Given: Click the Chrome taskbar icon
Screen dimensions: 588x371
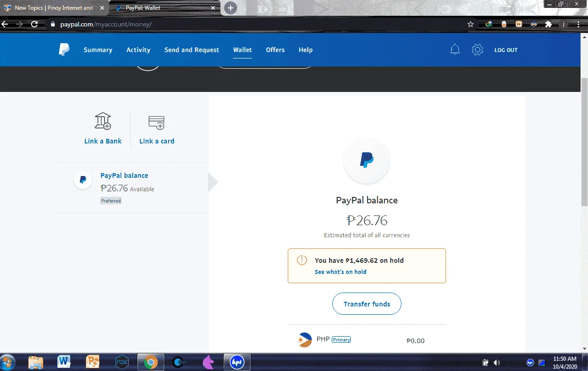Looking at the screenshot, I should pos(150,362).
